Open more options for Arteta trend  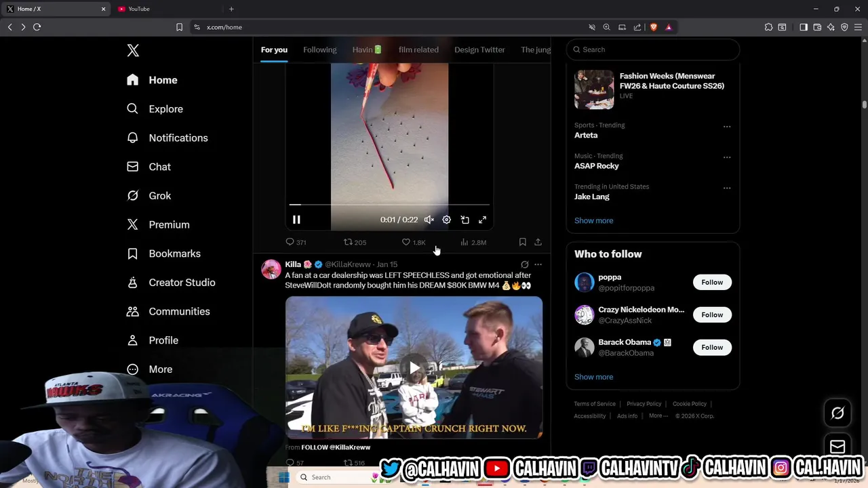[x=727, y=127]
